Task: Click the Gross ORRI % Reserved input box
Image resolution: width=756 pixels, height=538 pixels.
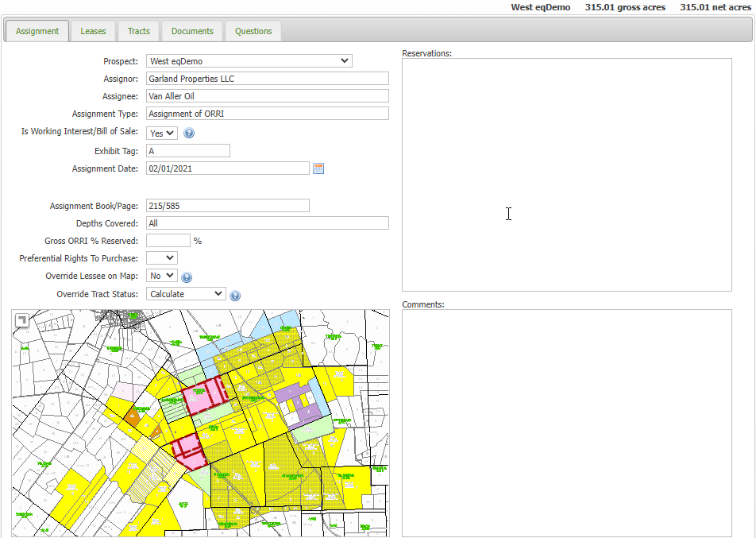Action: click(168, 241)
